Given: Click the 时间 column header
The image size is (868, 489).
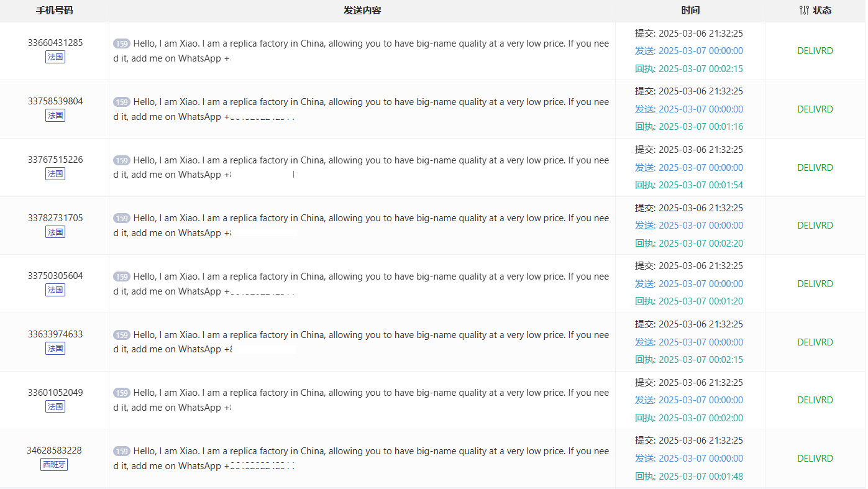Looking at the screenshot, I should click(x=690, y=11).
